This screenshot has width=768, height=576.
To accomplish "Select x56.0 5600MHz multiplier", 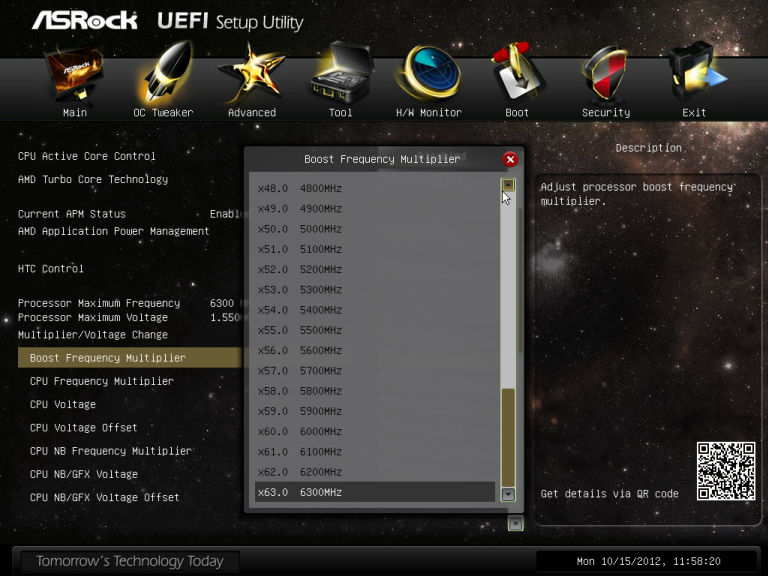I will point(375,351).
